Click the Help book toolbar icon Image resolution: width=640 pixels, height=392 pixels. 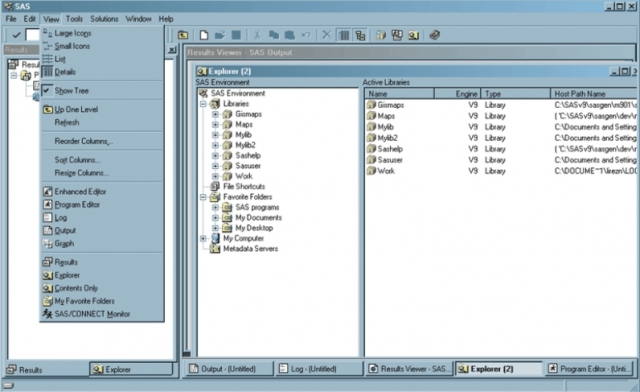tap(435, 35)
